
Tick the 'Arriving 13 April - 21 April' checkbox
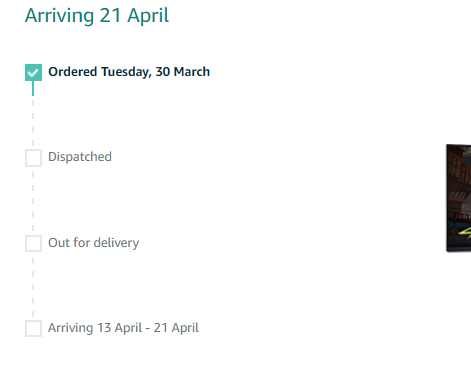[x=33, y=328]
